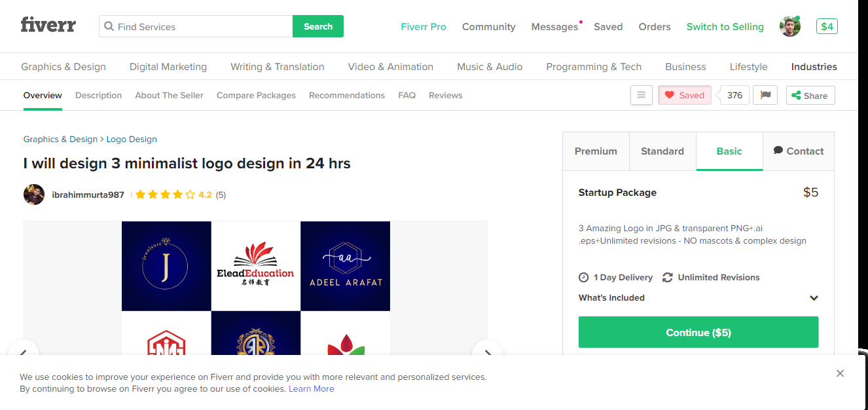Screen dimensions: 868x410
Task: Select the Reviews tab
Action: [x=445, y=95]
